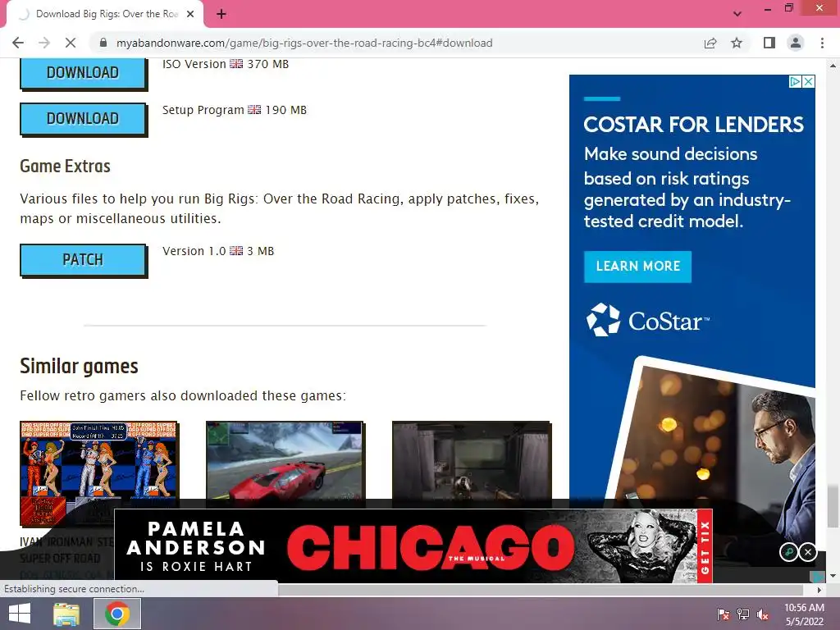Expand the tab search chevron
Viewport: 840px width, 630px height.
tap(737, 14)
